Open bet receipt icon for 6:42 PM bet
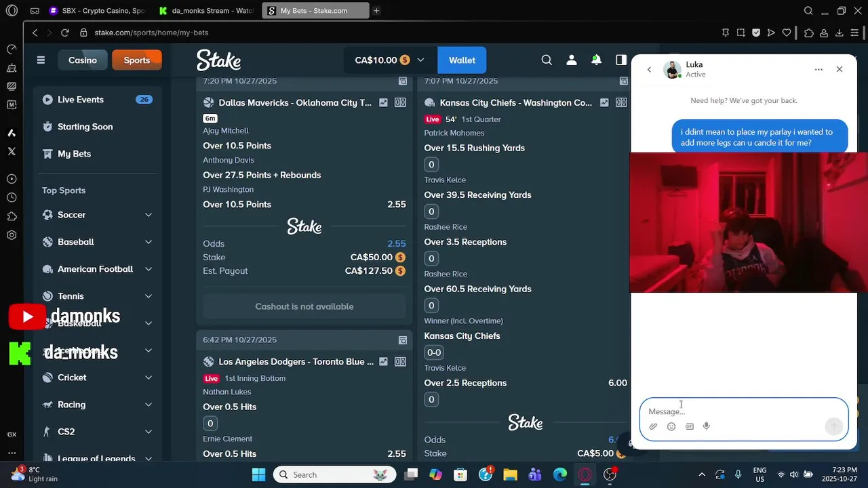868x488 pixels. [x=403, y=340]
